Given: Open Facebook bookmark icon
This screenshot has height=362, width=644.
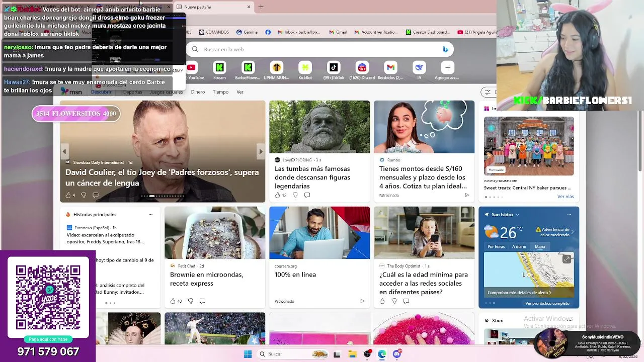Looking at the screenshot, I should (x=268, y=32).
